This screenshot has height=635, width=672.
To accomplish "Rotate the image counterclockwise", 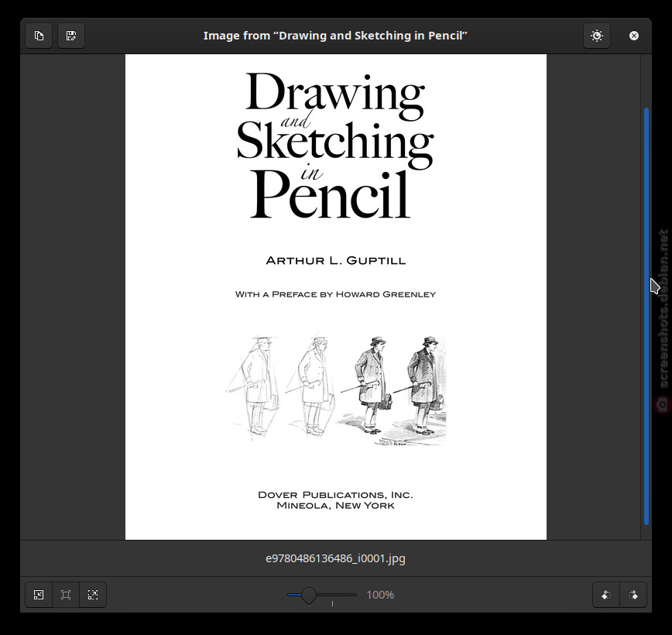I will pyautogui.click(x=606, y=595).
